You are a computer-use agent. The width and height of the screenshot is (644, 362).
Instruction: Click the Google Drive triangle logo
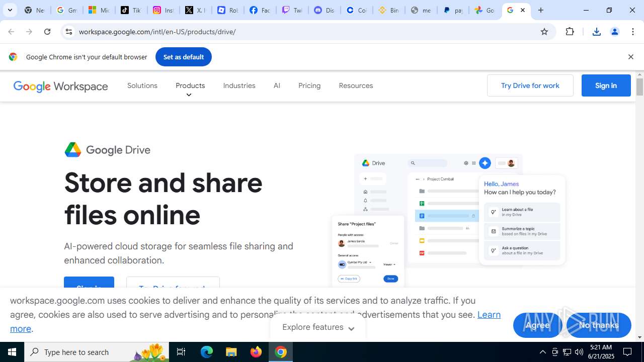coord(73,150)
